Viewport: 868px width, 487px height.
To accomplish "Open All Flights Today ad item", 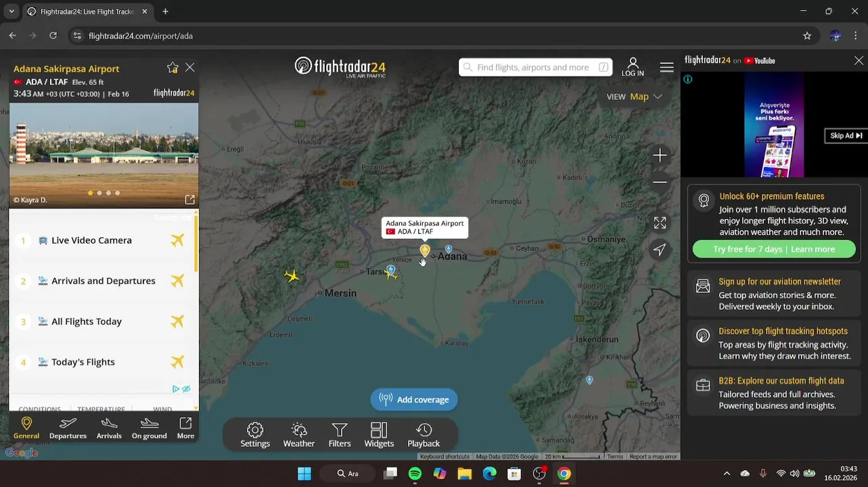I will (104, 321).
